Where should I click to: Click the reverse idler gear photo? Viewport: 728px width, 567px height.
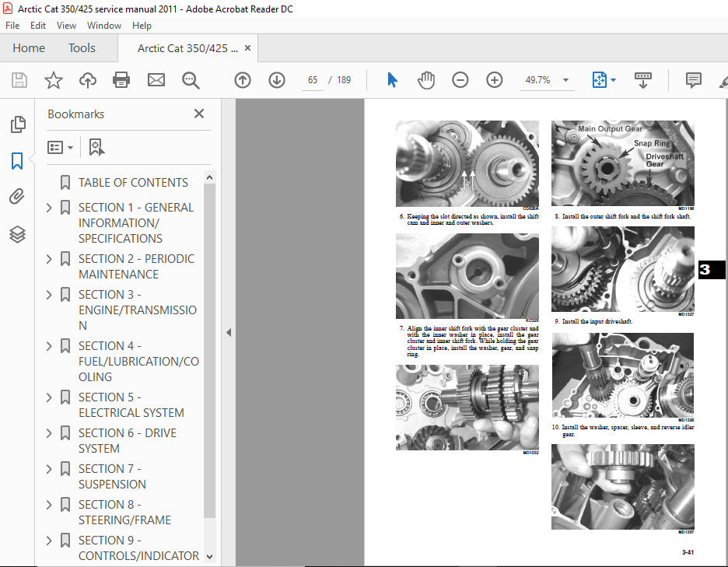622,487
